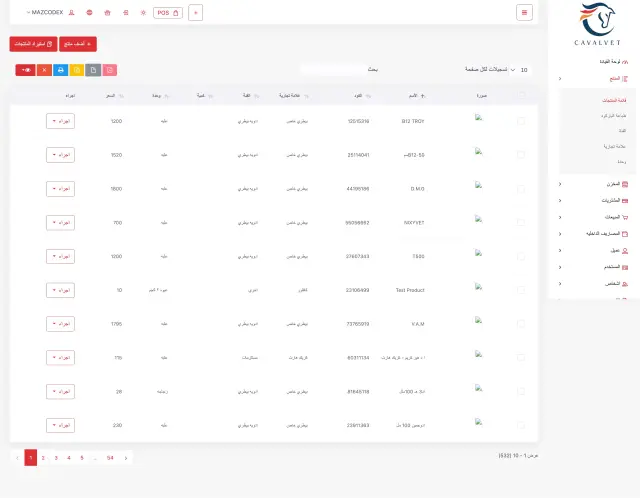This screenshot has width=640, height=498.
Task: Open action dropdown for Test Product row
Action: (60, 290)
